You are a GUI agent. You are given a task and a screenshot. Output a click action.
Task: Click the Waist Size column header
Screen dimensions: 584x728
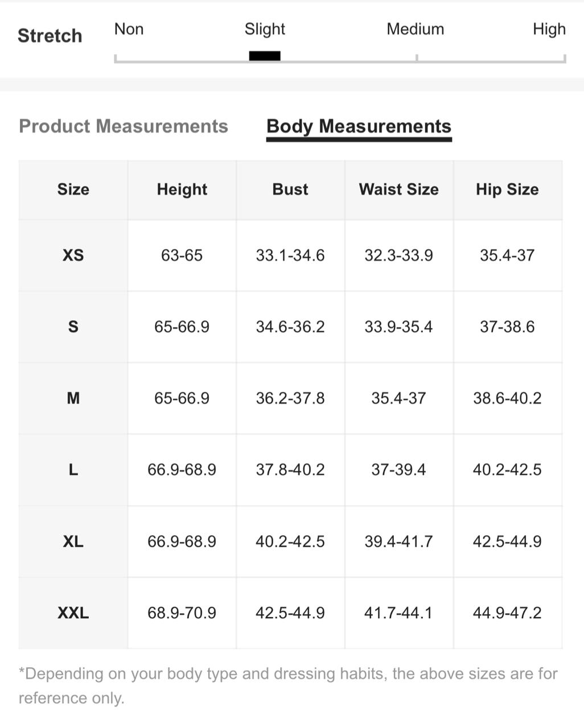[x=399, y=189]
